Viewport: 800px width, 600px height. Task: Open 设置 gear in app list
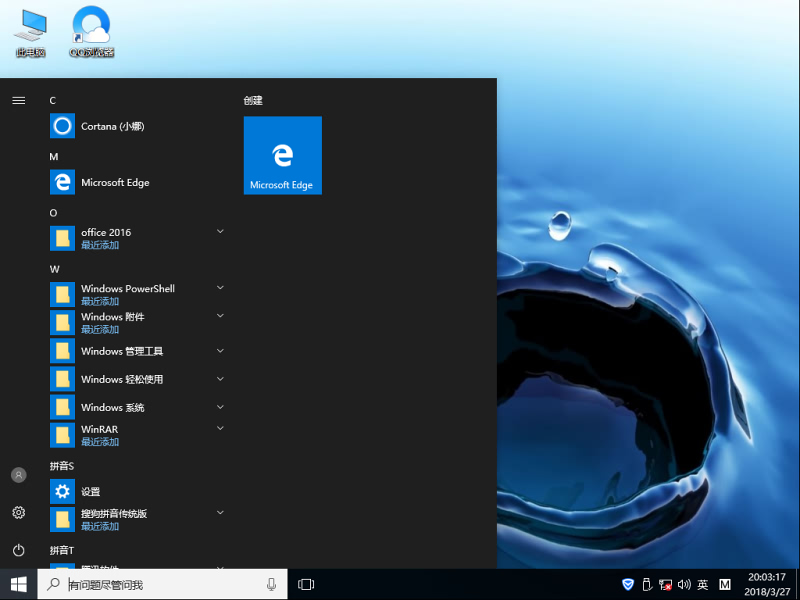tap(62, 491)
